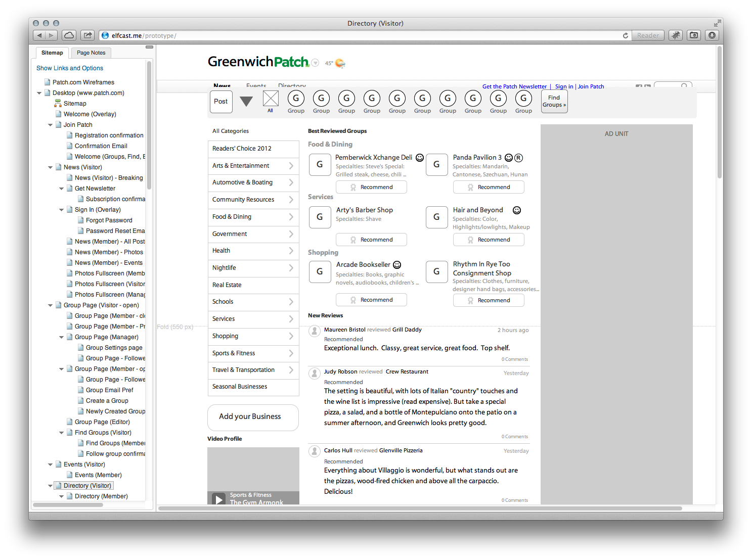
Task: Collapse the Group Page (Manager) tree node
Action: click(61, 337)
